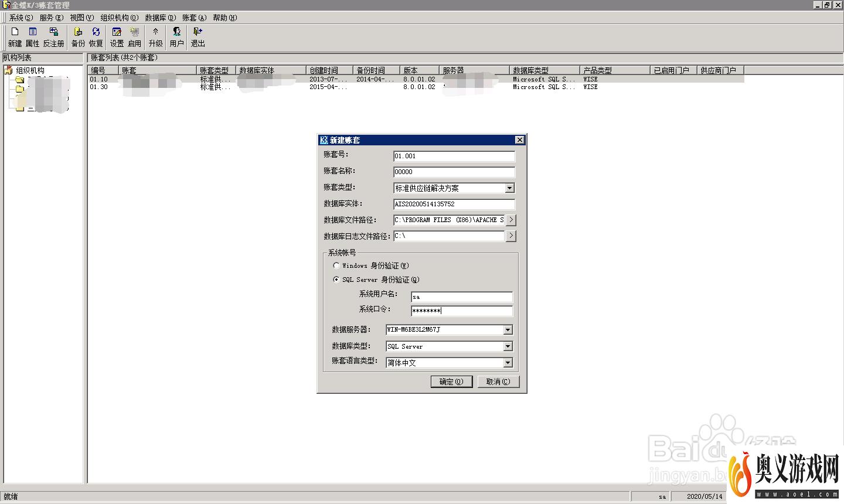Sort by 服务器 column header
844x504 pixels.
[475, 70]
